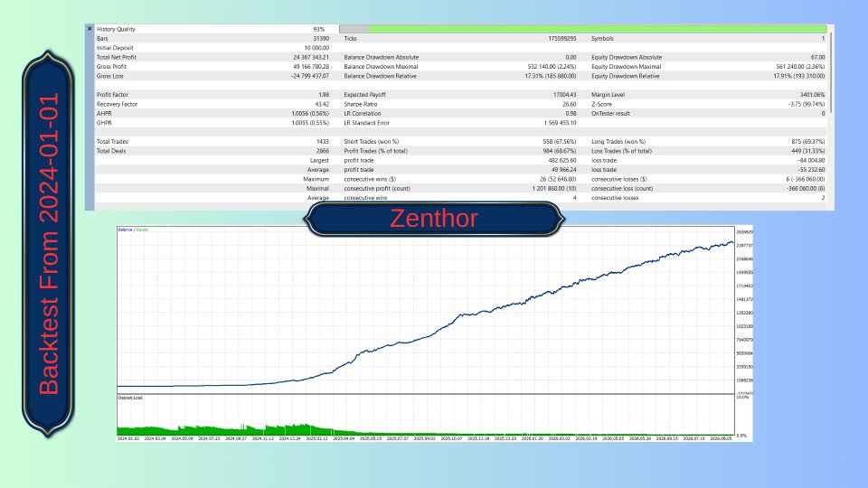This screenshot has width=868, height=488.
Task: Click the average loss trade value '-55 232.60'
Action: click(812, 171)
